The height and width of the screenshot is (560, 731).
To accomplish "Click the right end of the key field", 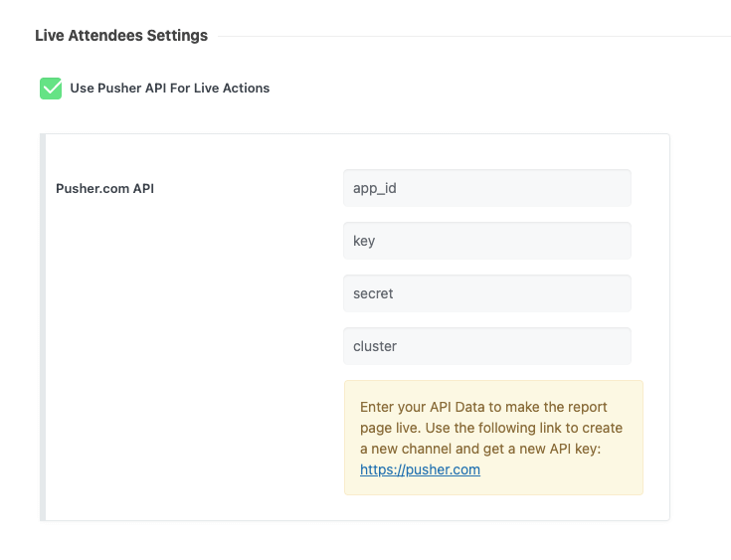I will tap(617, 241).
